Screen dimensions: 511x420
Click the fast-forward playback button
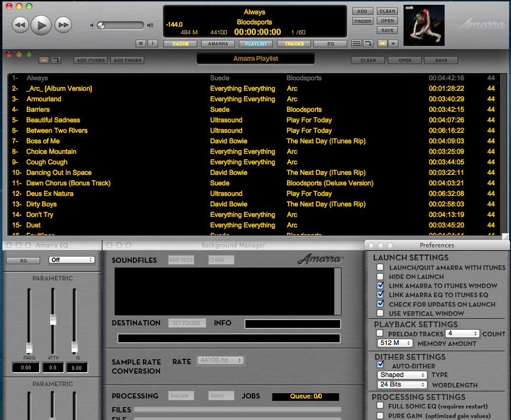click(63, 25)
